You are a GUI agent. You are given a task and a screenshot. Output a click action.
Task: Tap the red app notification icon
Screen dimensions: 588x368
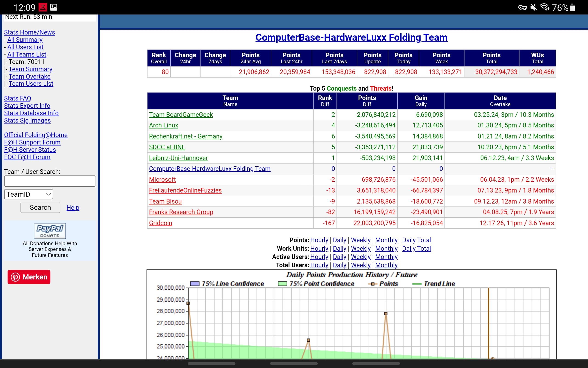(x=42, y=7)
